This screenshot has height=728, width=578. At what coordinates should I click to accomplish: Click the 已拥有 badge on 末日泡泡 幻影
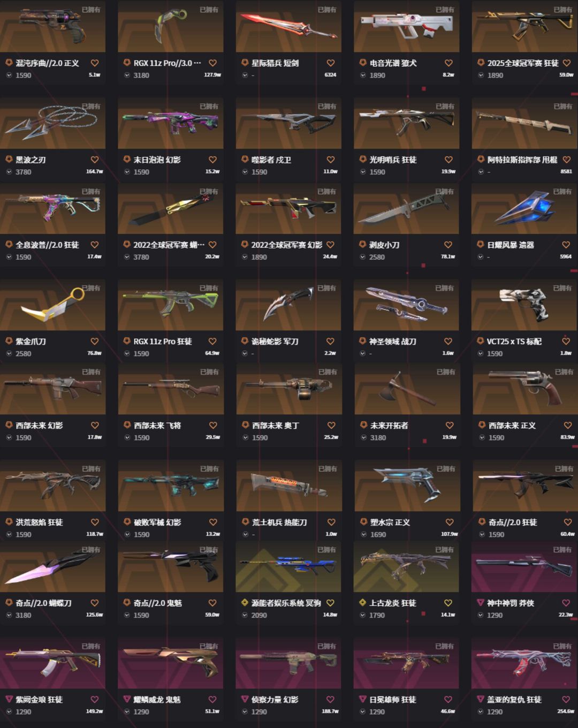tap(209, 107)
